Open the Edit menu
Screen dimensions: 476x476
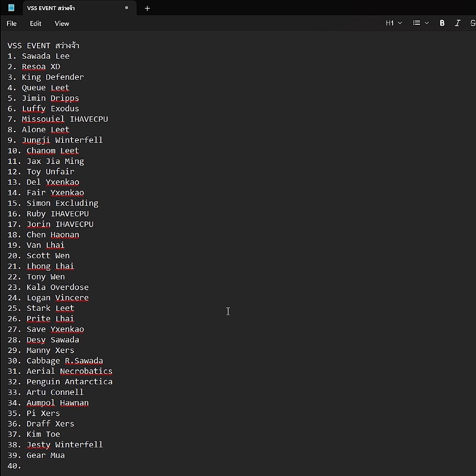pyautogui.click(x=36, y=23)
